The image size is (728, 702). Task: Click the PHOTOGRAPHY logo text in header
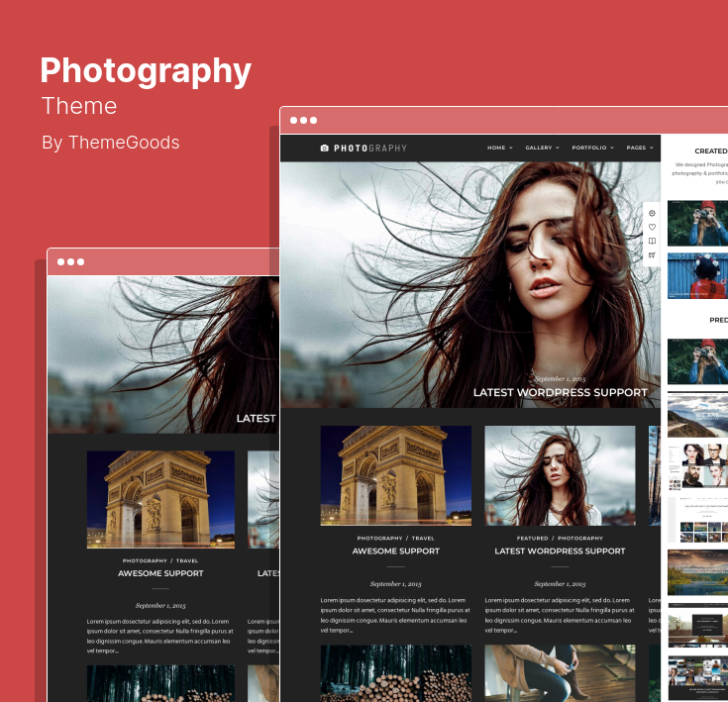pos(370,149)
